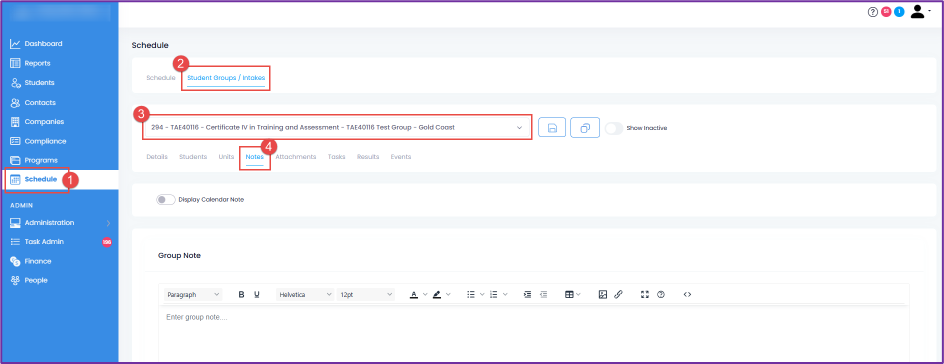
Task: Open the text color picker arrow
Action: [425, 295]
